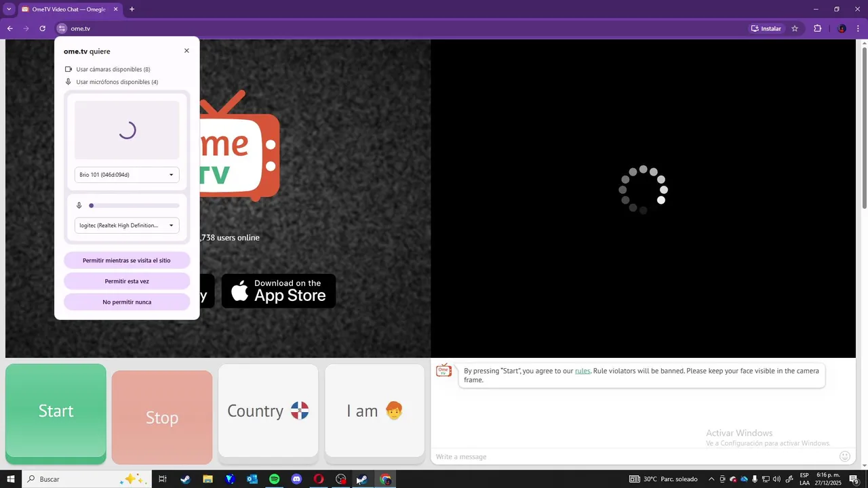Click the microphone icon beside 'Usar micrófonos disponibles'
The width and height of the screenshot is (868, 488).
tap(68, 82)
